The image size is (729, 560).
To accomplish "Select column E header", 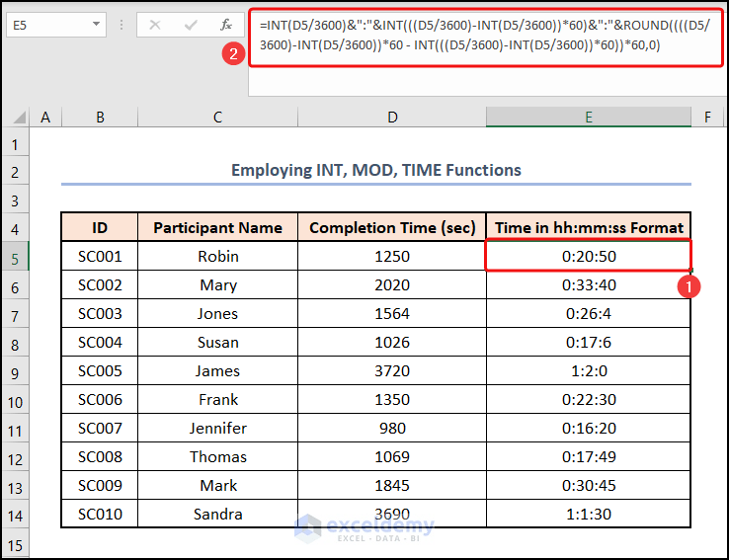I will click(589, 118).
